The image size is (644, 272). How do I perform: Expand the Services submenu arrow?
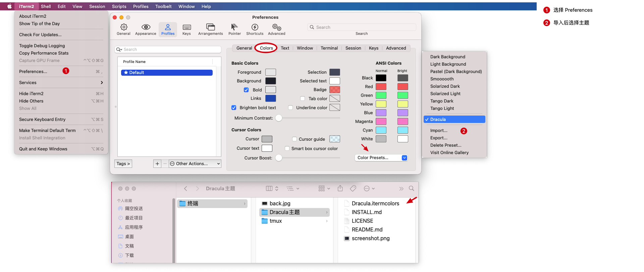(x=102, y=83)
